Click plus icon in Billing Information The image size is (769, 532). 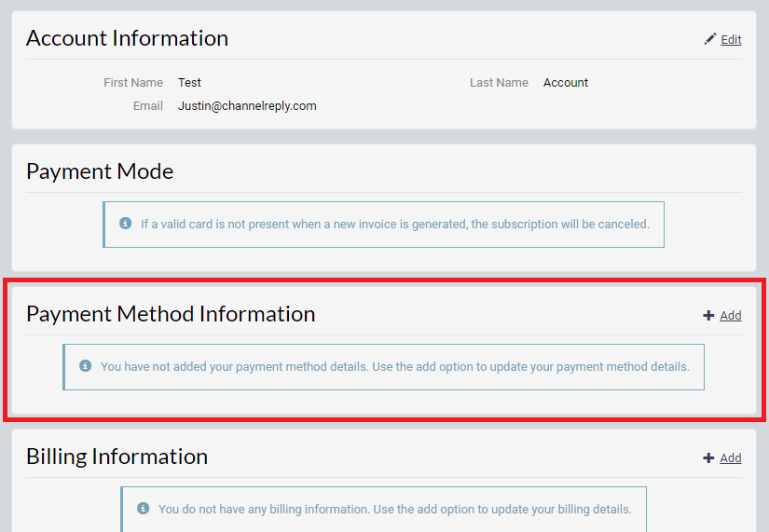pos(708,458)
